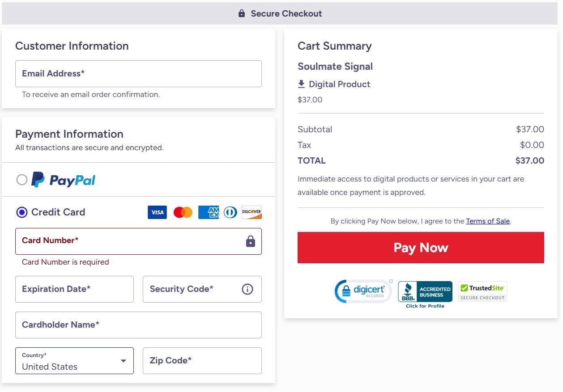Image resolution: width=563 pixels, height=392 pixels.
Task: Click the American Express icon
Action: click(208, 212)
